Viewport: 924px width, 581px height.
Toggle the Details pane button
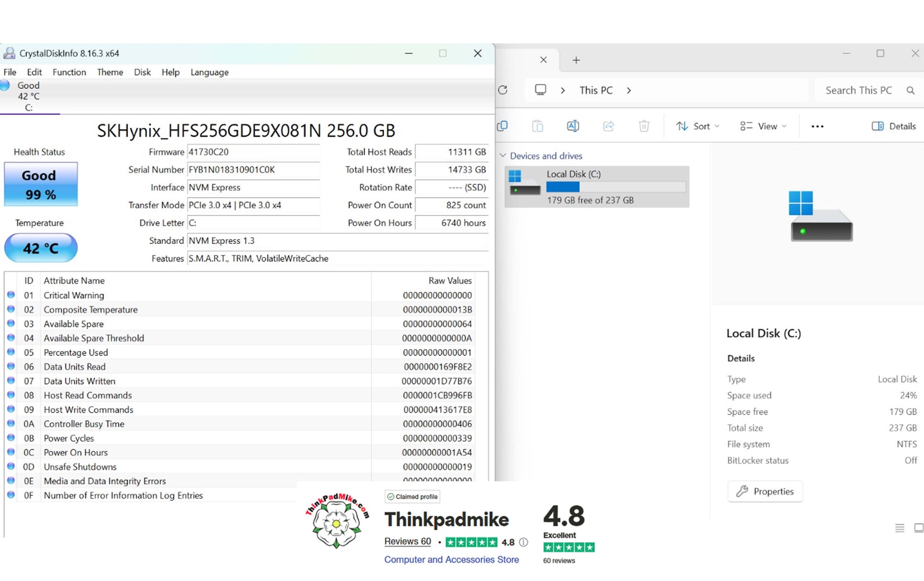coord(894,126)
